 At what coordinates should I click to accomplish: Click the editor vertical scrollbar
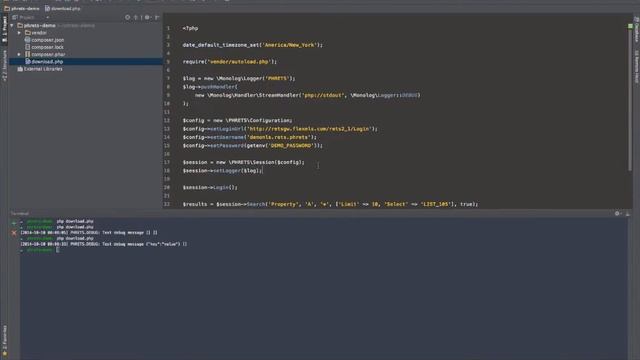630,100
